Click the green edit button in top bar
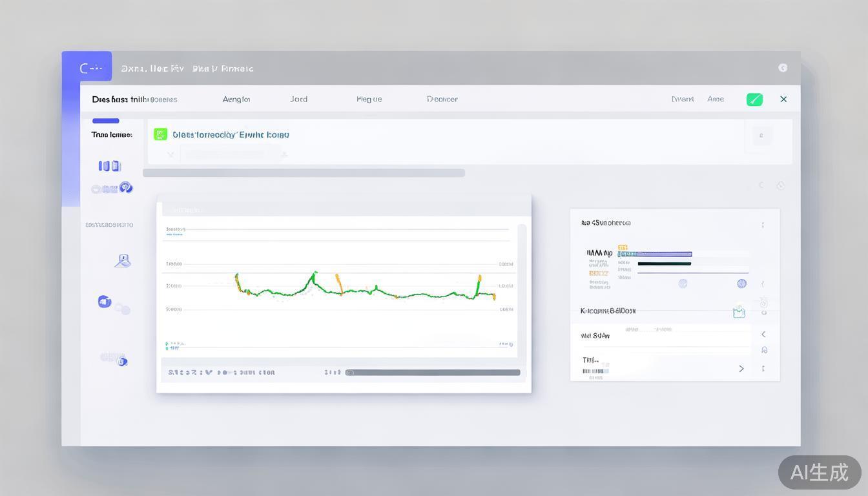Screen dimensions: 868x496 coord(754,99)
